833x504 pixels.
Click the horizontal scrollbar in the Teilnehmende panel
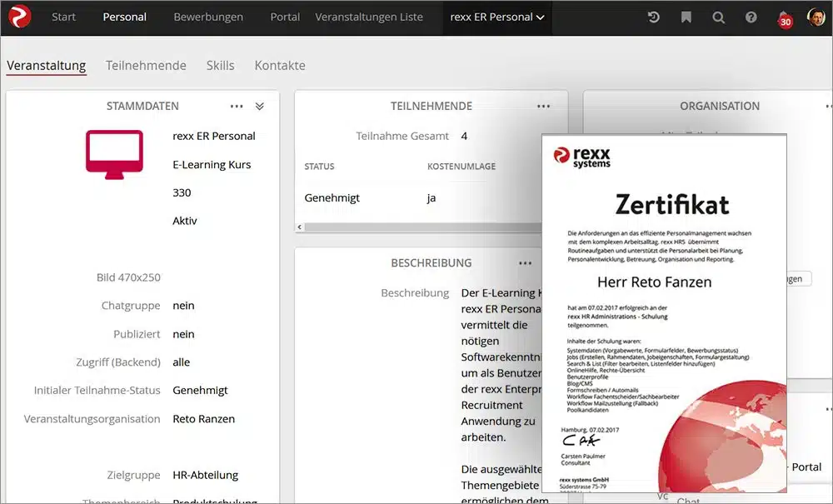click(x=422, y=227)
